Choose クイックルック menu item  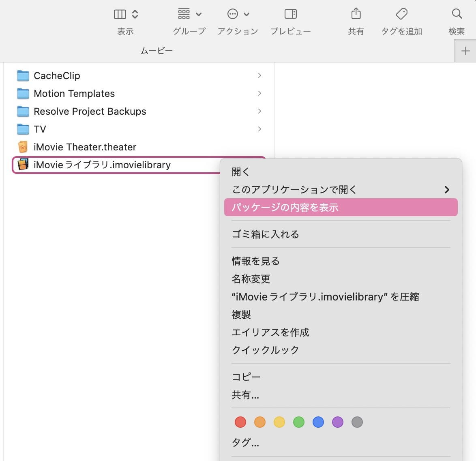tap(341, 350)
